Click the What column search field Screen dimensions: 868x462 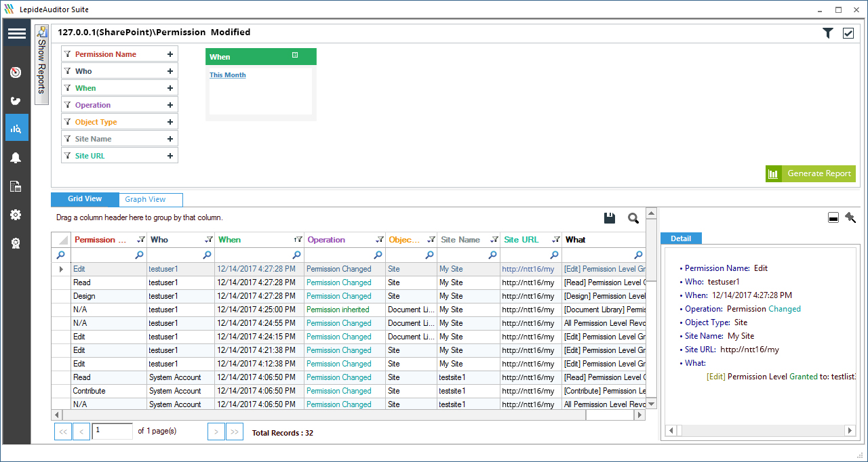604,255
